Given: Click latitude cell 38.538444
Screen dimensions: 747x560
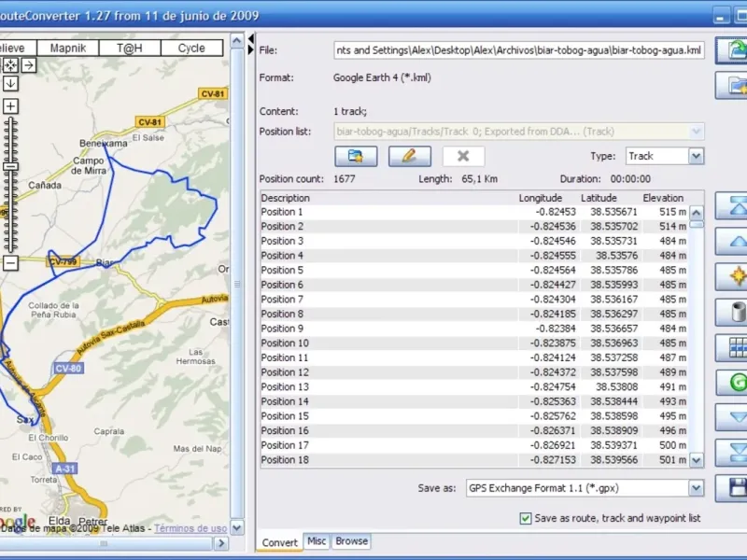Looking at the screenshot, I should pos(613,401).
